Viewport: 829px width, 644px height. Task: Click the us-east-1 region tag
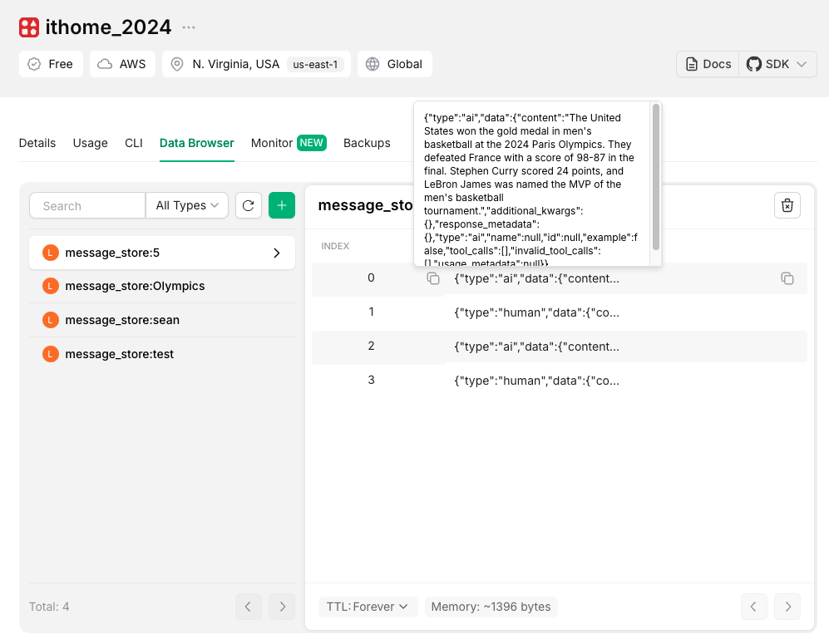[315, 65]
